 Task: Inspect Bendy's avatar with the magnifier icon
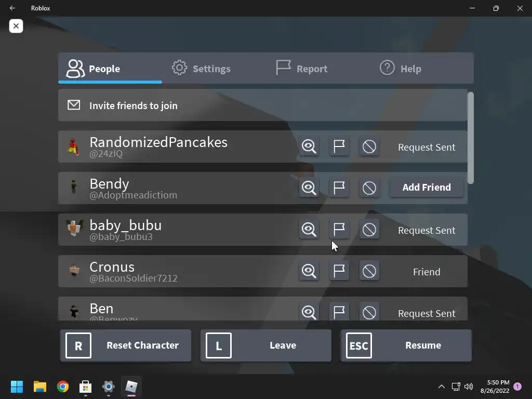point(309,188)
